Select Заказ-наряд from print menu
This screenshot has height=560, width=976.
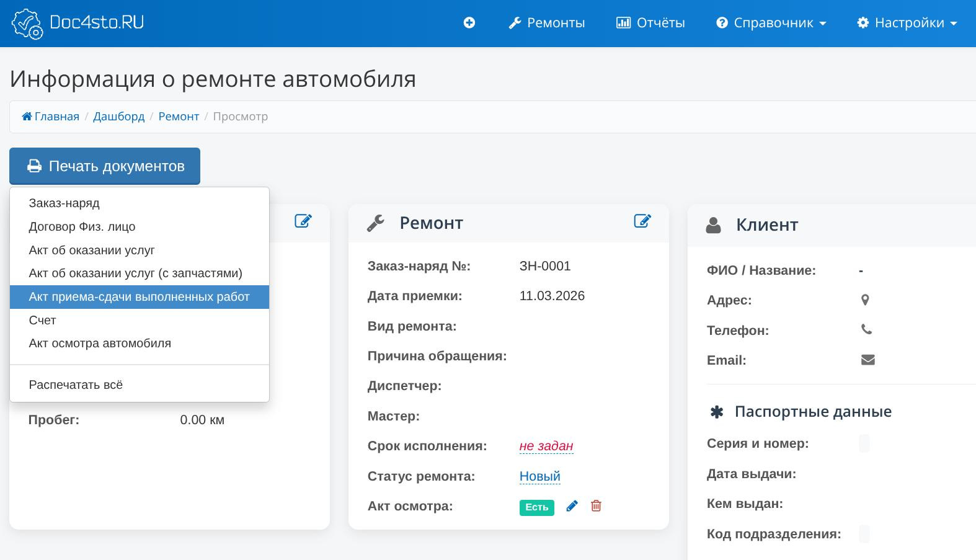140,203
